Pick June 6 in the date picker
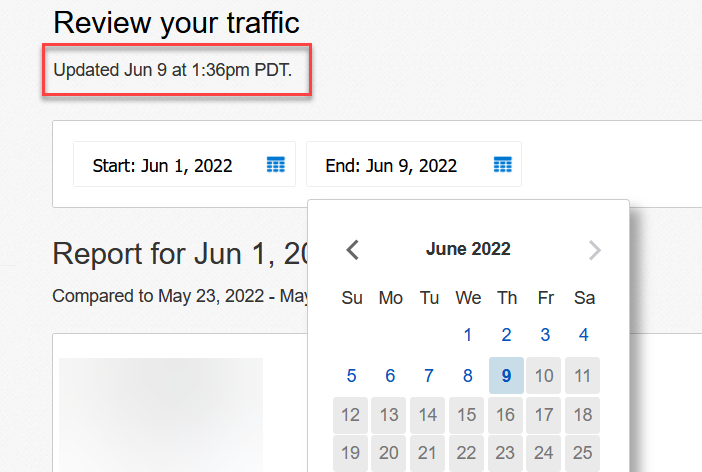The image size is (702, 472). tap(390, 376)
